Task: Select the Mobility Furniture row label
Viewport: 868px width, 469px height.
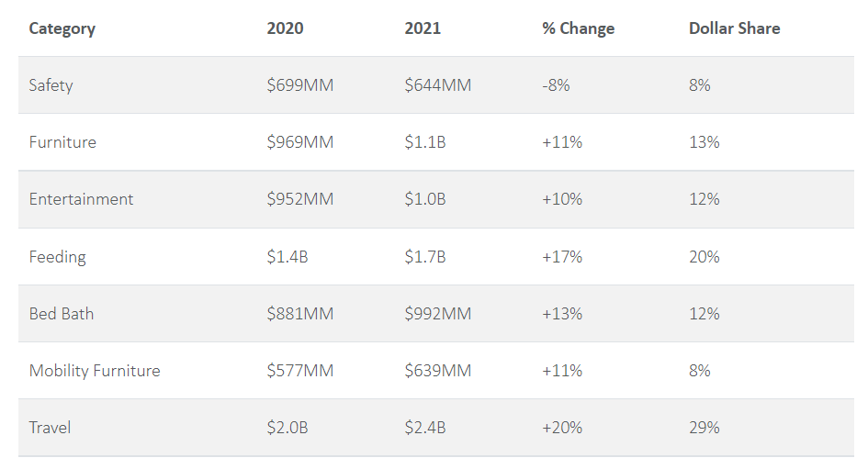Action: [x=95, y=371]
